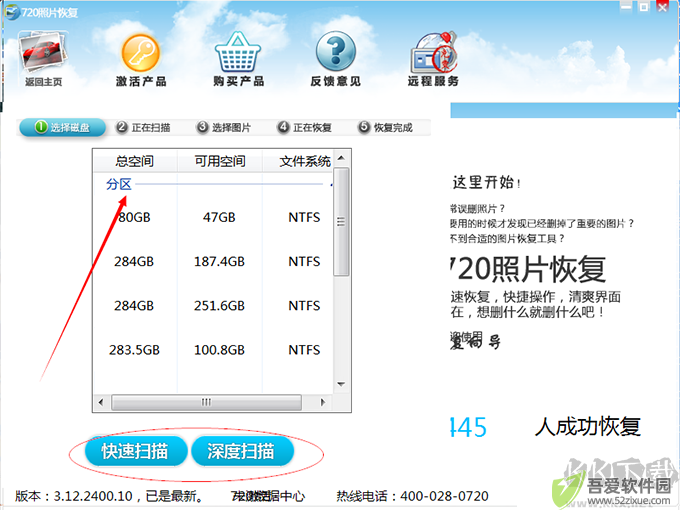680x510 pixels.
Task: Click the 47GB free space cell
Action: pos(219,217)
